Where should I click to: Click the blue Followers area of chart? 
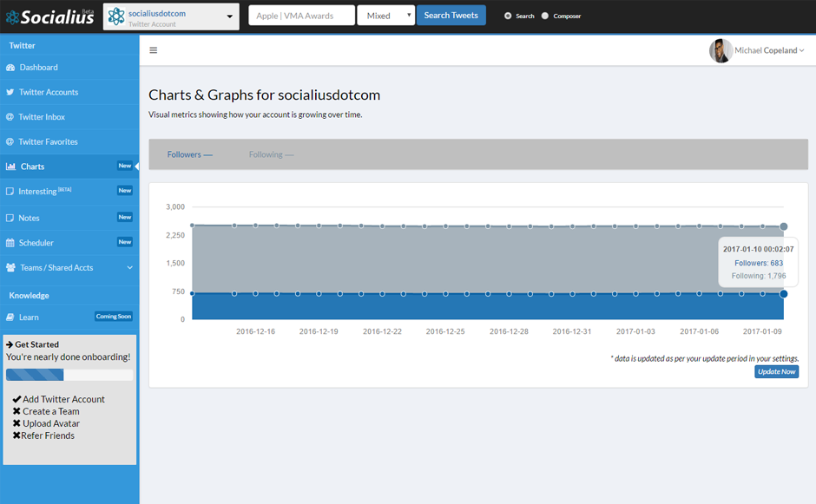488,307
